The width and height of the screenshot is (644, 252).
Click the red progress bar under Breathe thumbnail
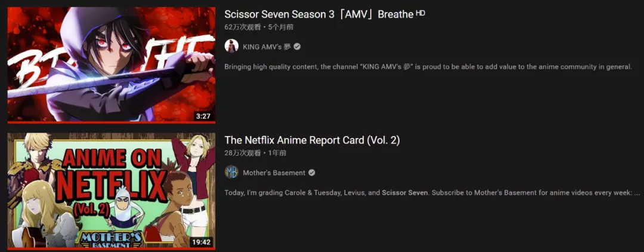coord(112,122)
